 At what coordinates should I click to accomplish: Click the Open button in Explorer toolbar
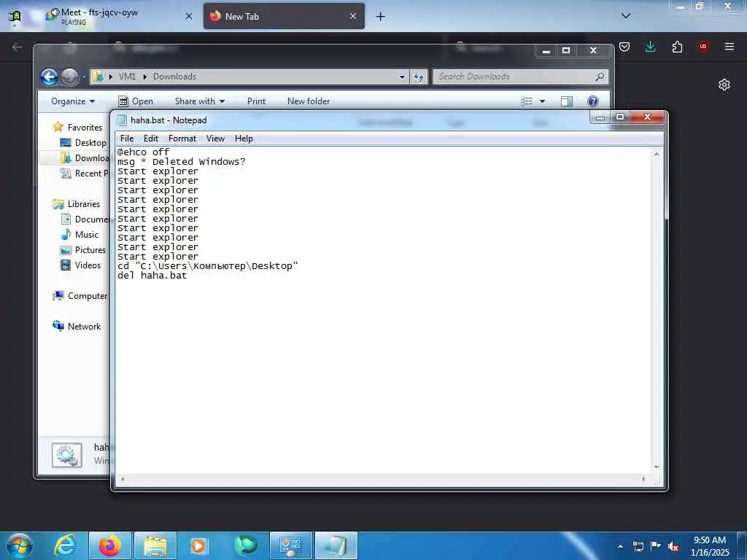point(136,101)
